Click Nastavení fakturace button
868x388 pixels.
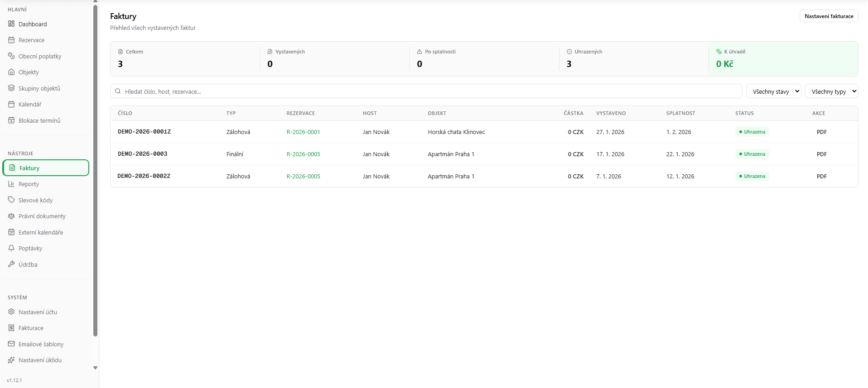click(x=829, y=16)
